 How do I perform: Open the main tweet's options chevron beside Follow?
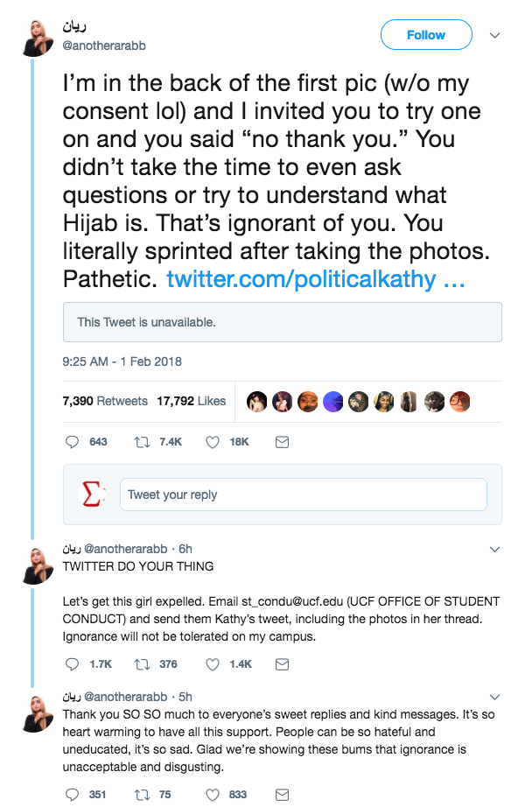coord(494,36)
